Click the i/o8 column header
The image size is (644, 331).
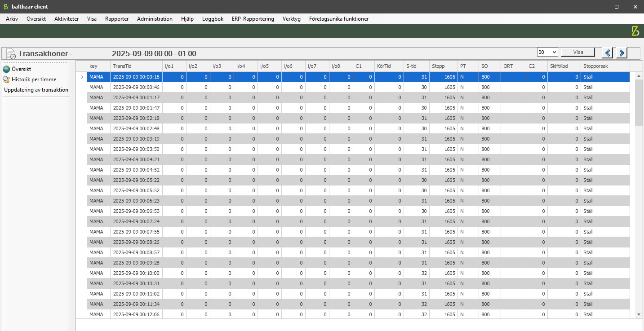pos(341,66)
